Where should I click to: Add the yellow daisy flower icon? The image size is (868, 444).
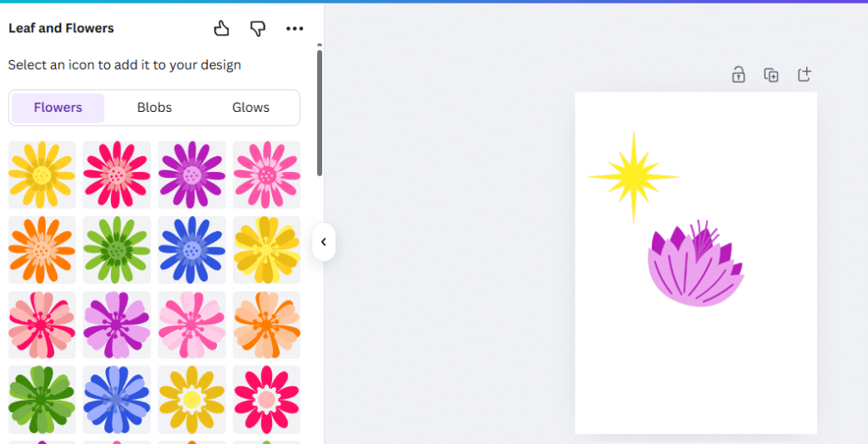coord(42,175)
